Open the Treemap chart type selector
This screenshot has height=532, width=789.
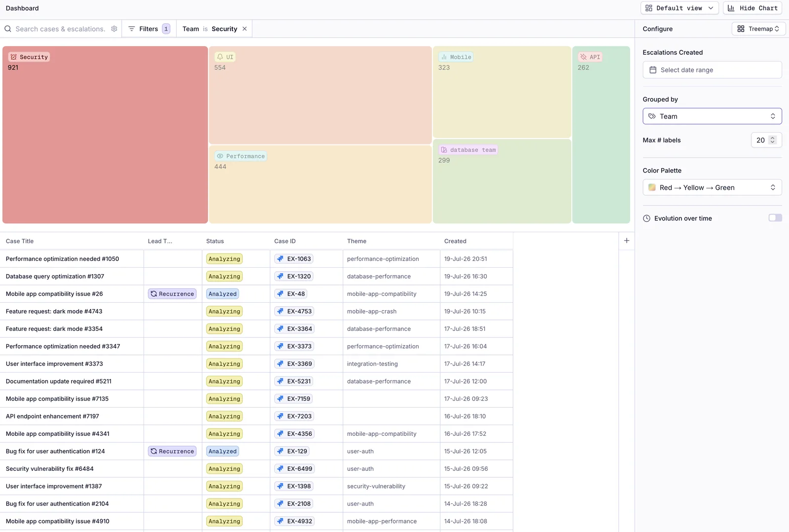tap(758, 29)
